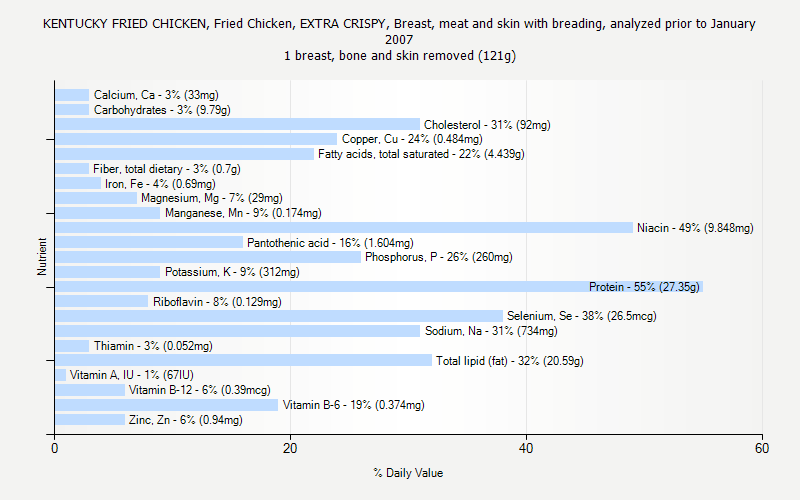Screen dimensions: 800x500
Task: Click the Nutrient y-axis title
Action: 43,257
